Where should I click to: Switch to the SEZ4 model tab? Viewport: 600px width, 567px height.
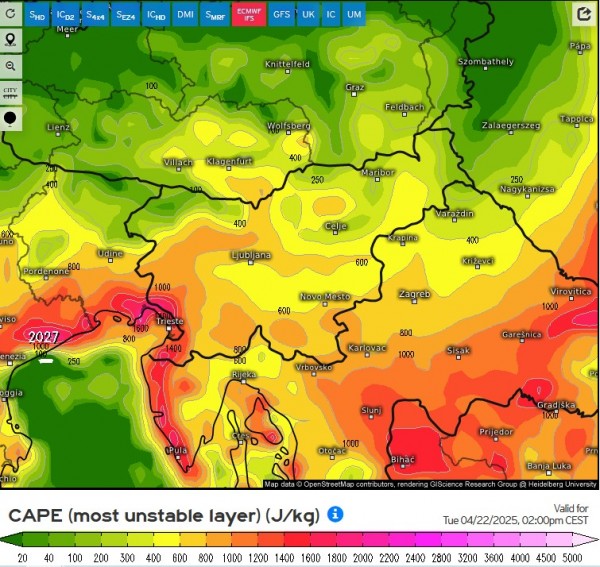click(x=126, y=15)
